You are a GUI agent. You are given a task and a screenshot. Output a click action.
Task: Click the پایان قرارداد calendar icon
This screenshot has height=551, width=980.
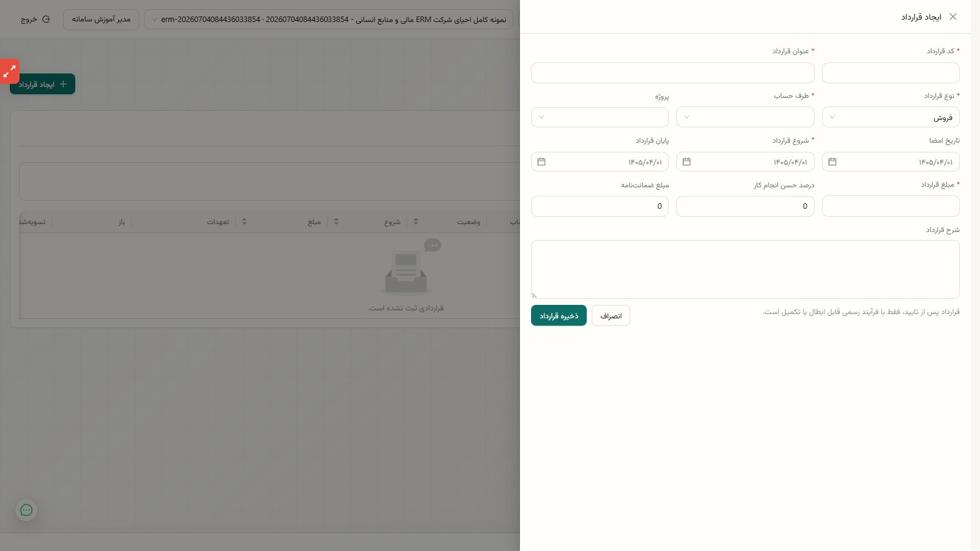tap(541, 162)
